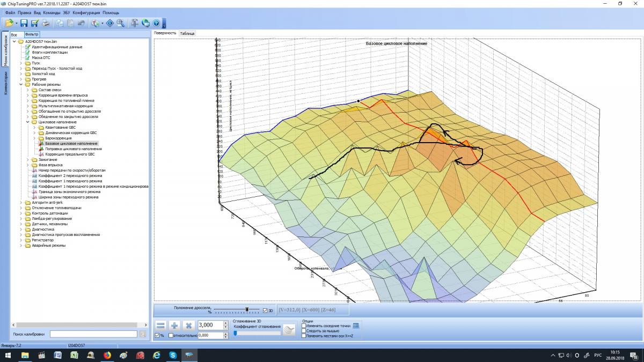This screenshot has height=362, width=644.
Task: Click the РУС language indicator in tray
Action: [597, 355]
